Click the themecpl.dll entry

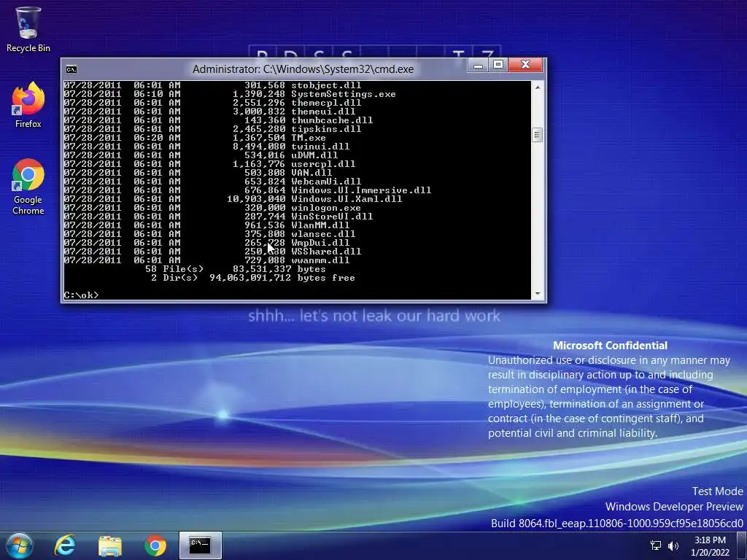326,103
